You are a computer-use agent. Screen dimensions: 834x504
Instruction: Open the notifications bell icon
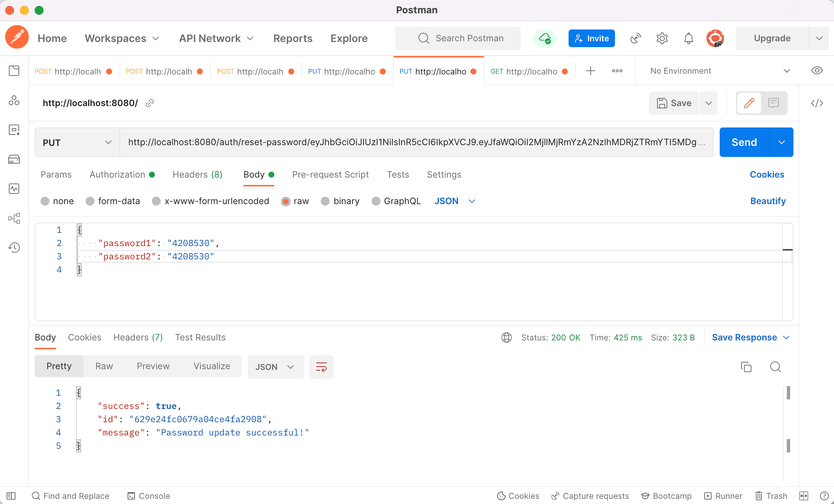688,38
